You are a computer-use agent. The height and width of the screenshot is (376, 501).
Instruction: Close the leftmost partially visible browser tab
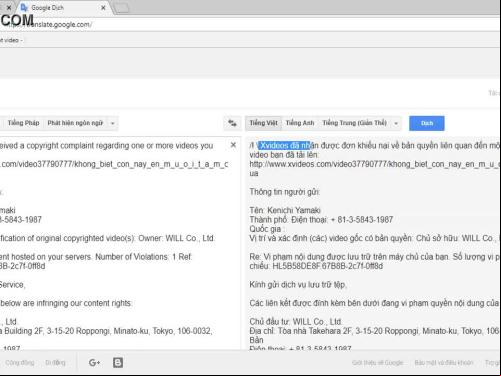(9, 7)
